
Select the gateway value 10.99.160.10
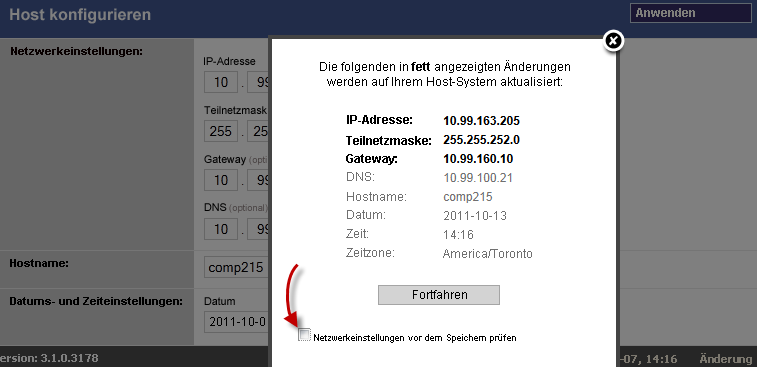click(x=478, y=159)
